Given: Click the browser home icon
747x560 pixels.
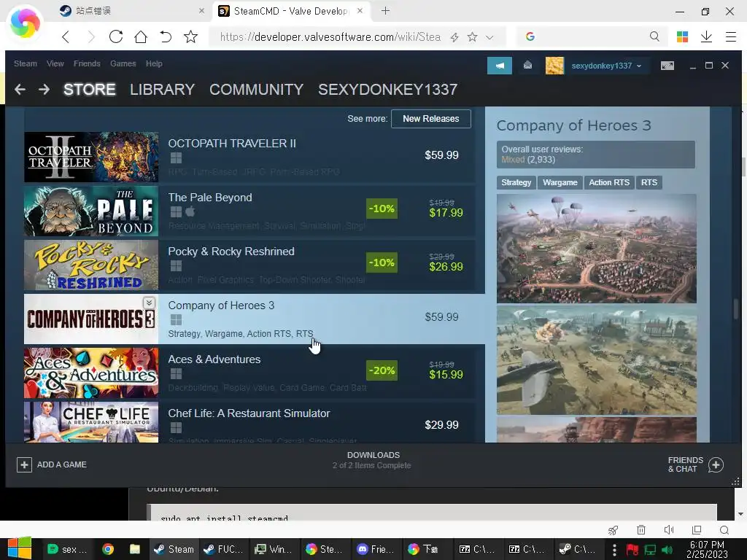Looking at the screenshot, I should [x=141, y=36].
